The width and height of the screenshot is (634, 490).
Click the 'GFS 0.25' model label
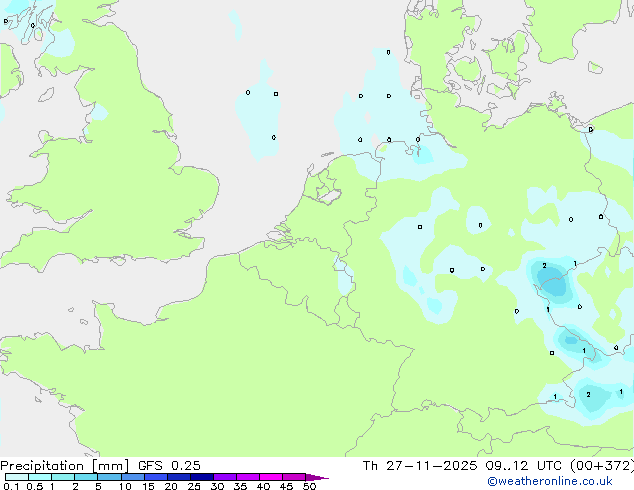[169, 466]
